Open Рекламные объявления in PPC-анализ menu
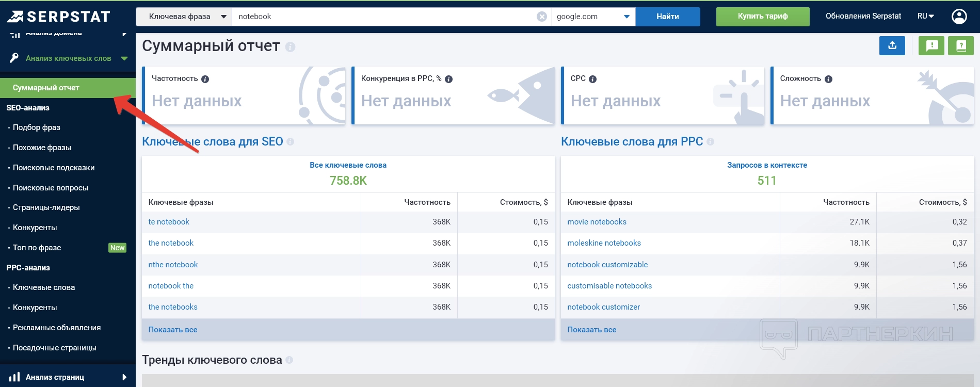This screenshot has height=387, width=980. [x=57, y=328]
